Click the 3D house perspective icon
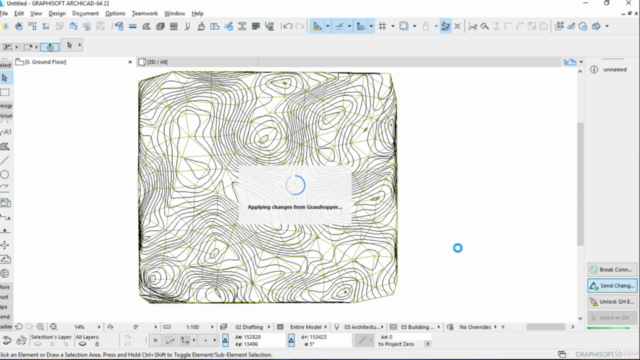Viewport: 640px width, 360px height. point(596,26)
